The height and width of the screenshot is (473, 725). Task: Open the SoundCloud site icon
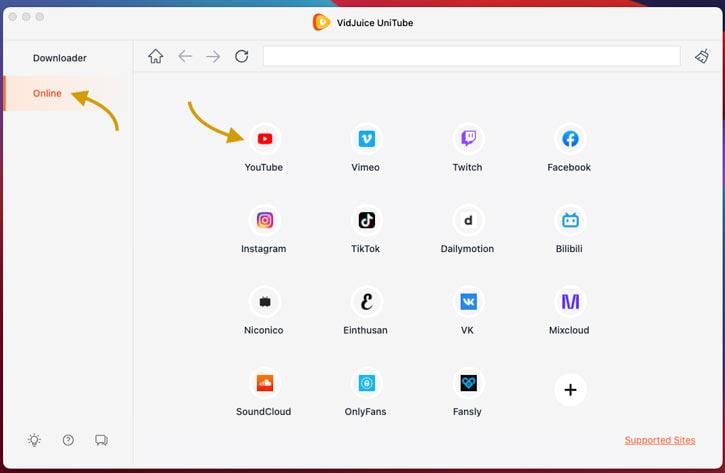tap(265, 383)
